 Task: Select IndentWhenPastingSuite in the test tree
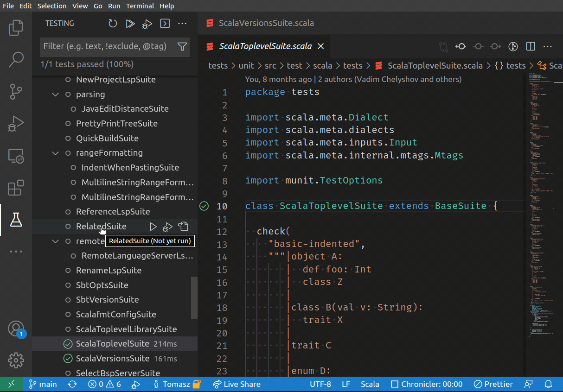coord(130,168)
